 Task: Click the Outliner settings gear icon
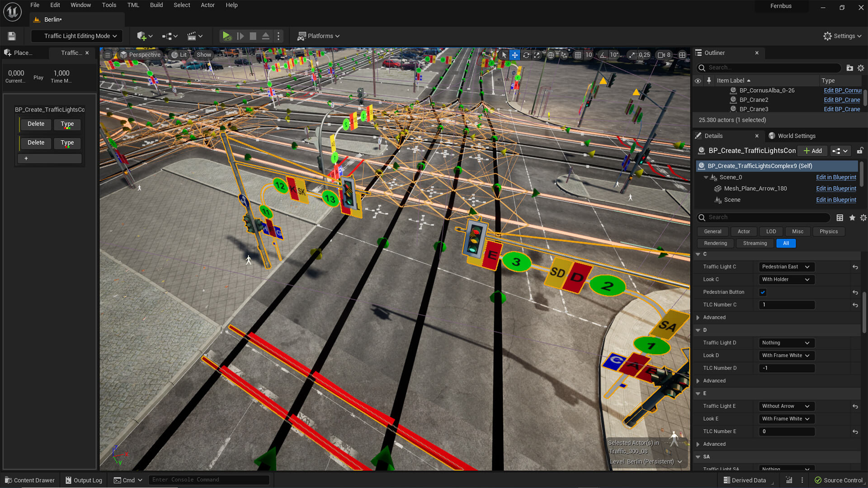[x=861, y=68]
